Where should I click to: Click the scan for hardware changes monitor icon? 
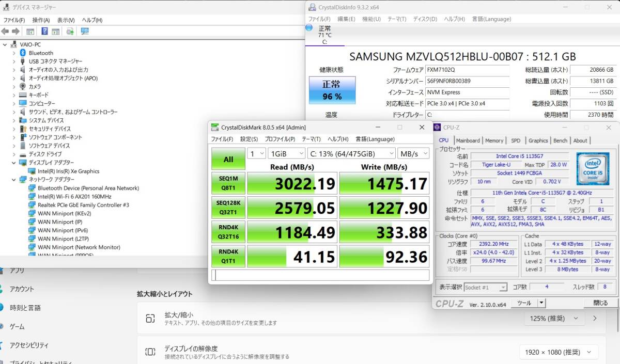(x=85, y=31)
